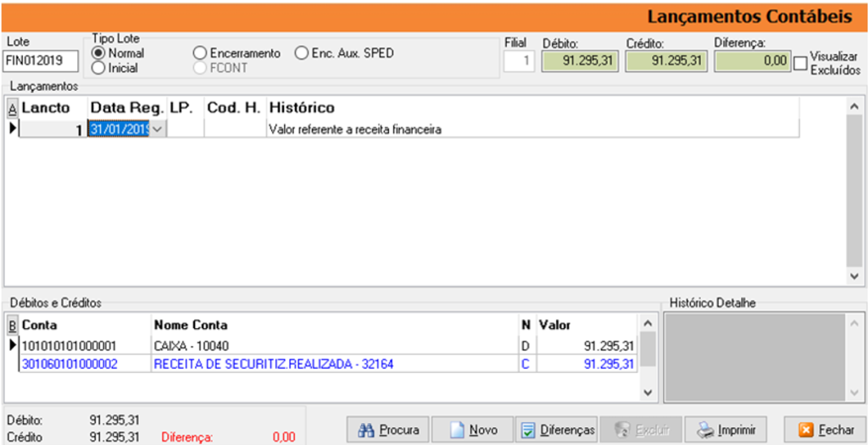The image size is (868, 445).
Task: Click the Novo button
Action: pos(472,430)
